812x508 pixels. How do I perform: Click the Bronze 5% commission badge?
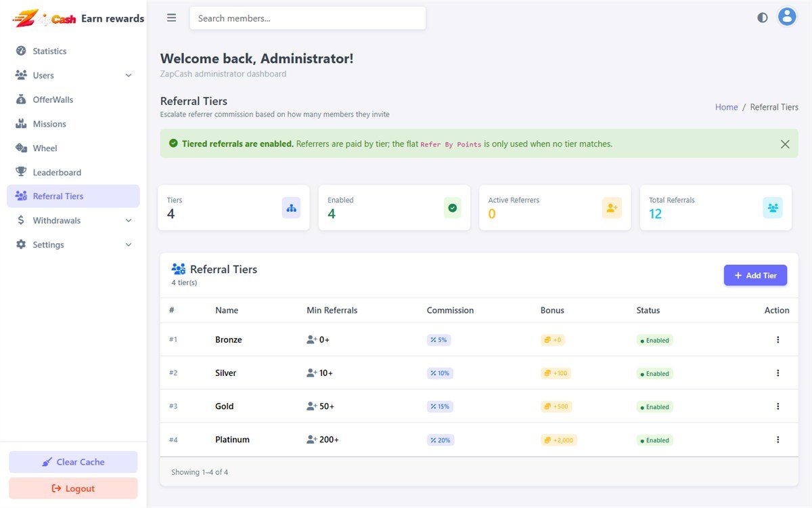click(438, 340)
